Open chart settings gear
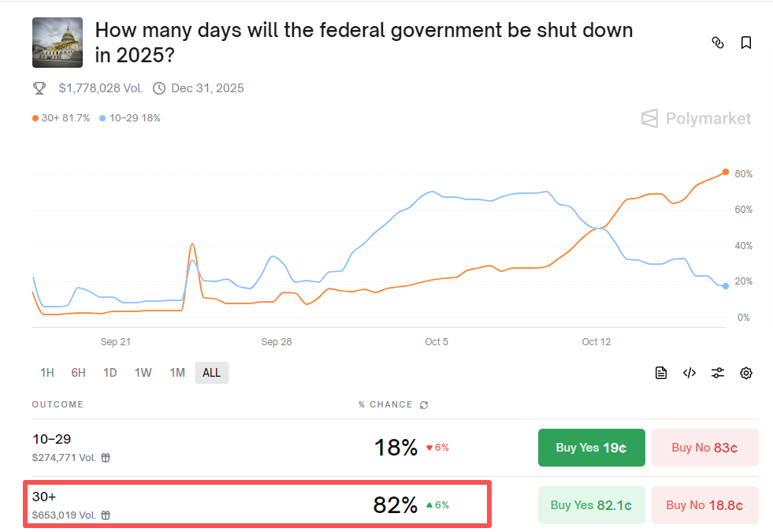 (x=745, y=372)
